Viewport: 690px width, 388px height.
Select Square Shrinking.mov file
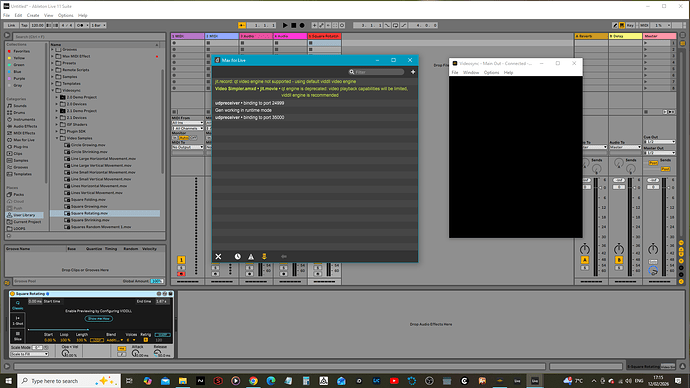tap(90, 220)
